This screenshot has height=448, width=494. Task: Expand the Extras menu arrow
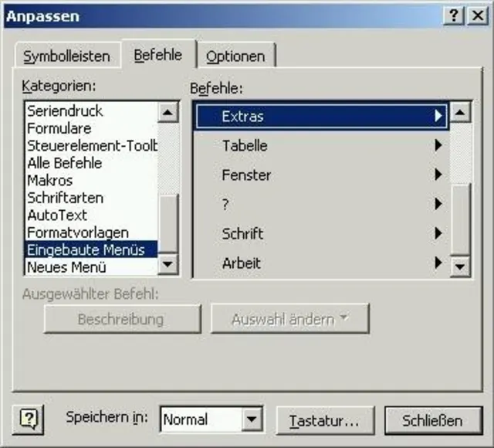pyautogui.click(x=438, y=117)
